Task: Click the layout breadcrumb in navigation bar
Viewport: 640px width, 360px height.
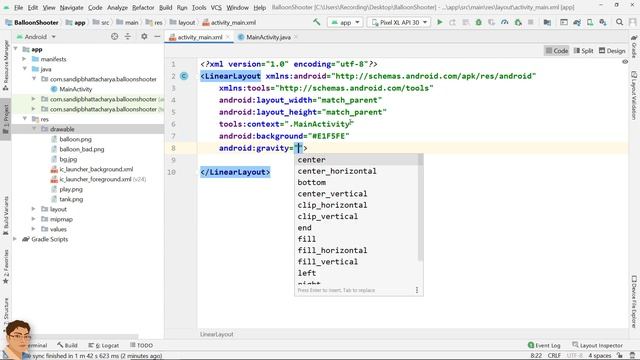Action: 182,22
